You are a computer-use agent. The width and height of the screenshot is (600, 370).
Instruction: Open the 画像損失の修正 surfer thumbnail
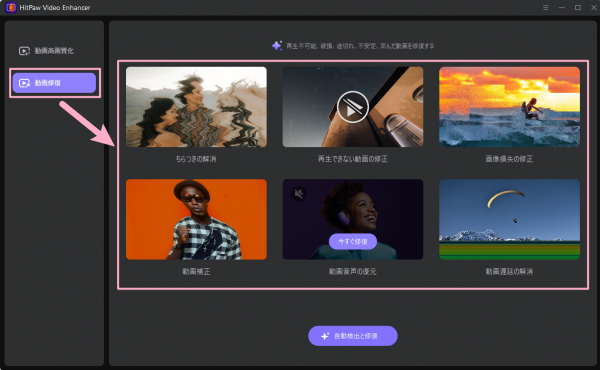(x=509, y=107)
